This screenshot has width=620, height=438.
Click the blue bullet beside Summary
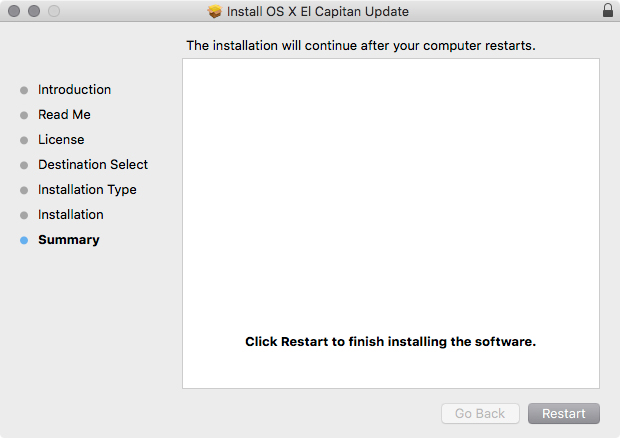click(24, 240)
